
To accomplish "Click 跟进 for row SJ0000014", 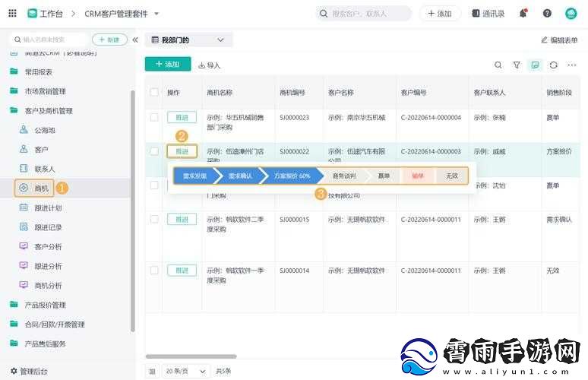I will click(182, 270).
